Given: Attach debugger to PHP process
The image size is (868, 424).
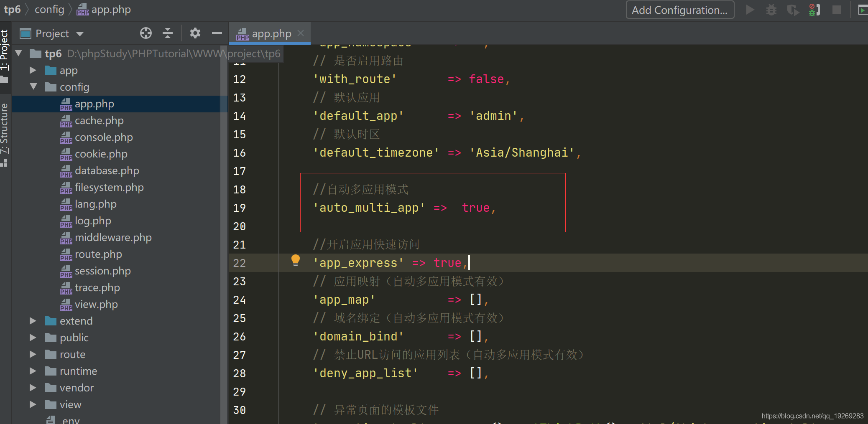Looking at the screenshot, I should coord(814,10).
